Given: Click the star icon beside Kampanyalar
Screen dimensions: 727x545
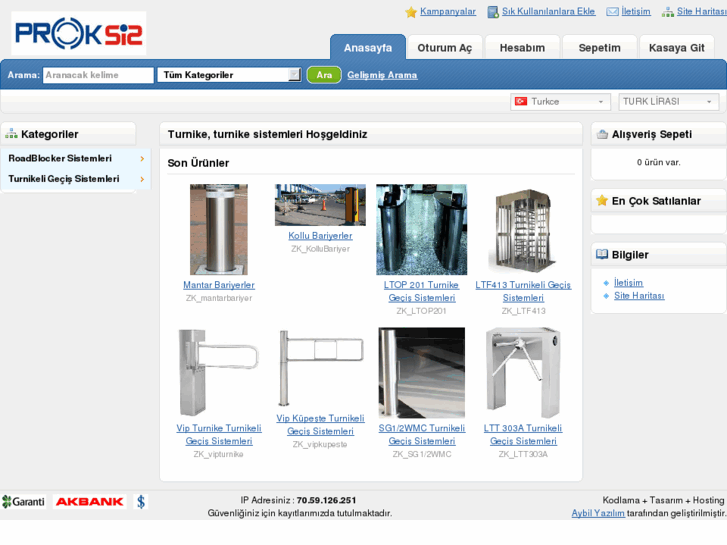Looking at the screenshot, I should [411, 12].
